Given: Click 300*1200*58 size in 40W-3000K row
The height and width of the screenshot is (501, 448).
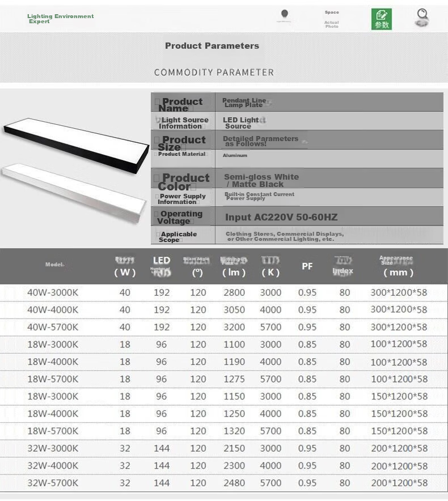Looking at the screenshot, I should click(x=399, y=292).
